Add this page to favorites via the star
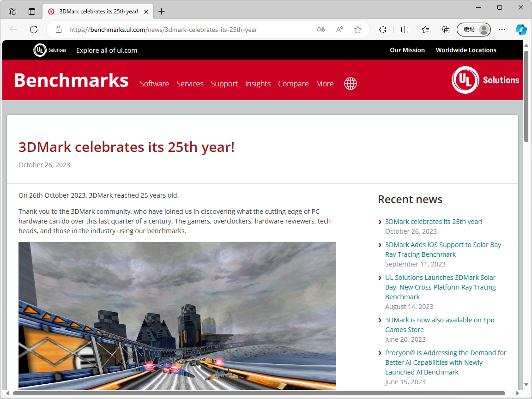 click(357, 29)
